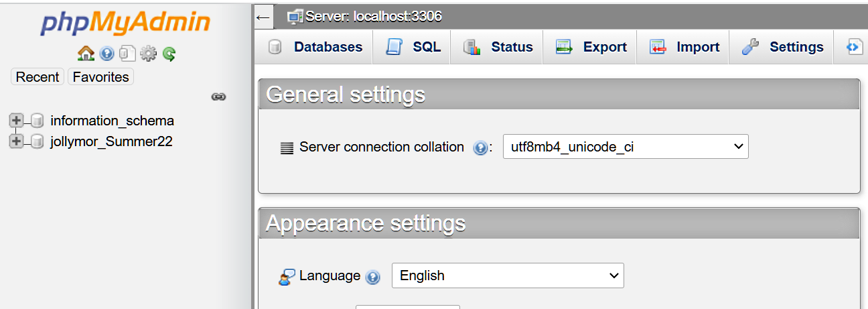Open navigation panel settings gear icon

coord(147,54)
